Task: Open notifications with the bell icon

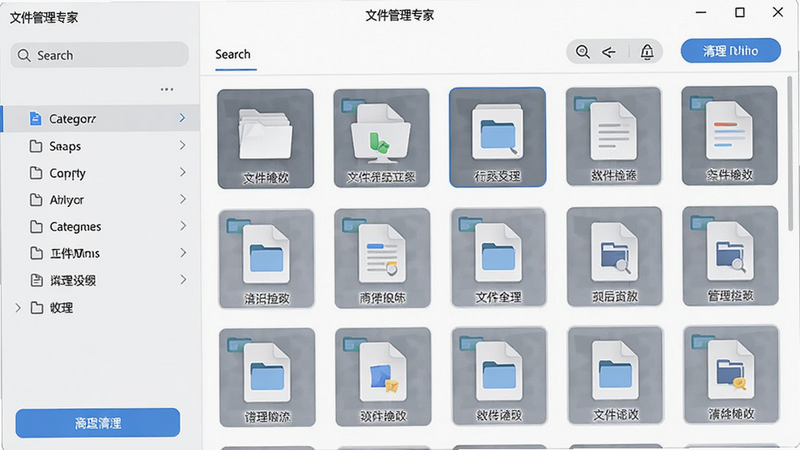Action: tap(647, 52)
